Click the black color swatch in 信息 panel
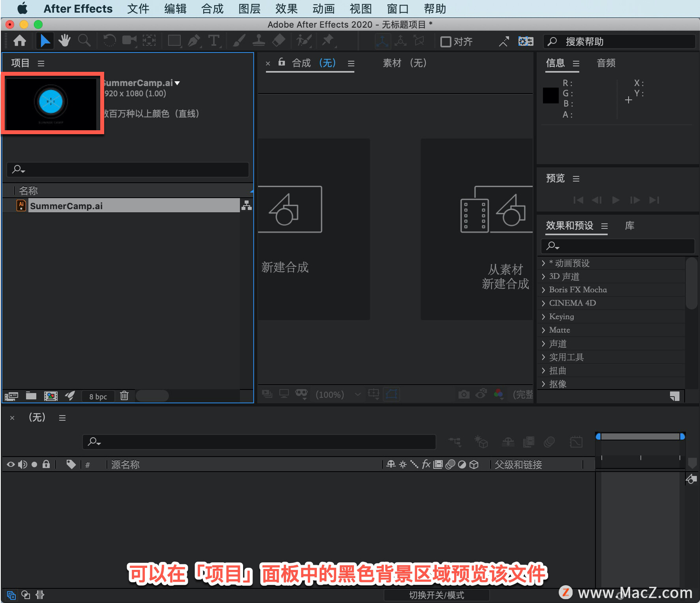The width and height of the screenshot is (700, 603). coord(550,95)
